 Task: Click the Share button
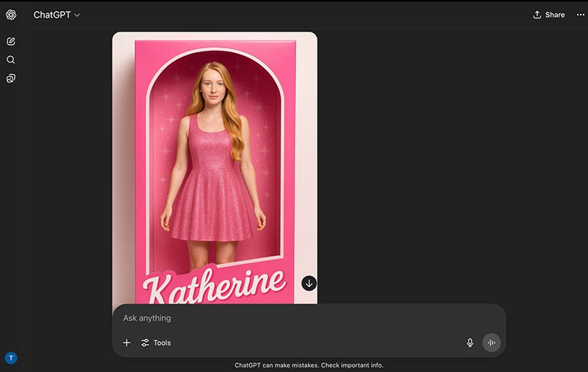[x=549, y=15]
